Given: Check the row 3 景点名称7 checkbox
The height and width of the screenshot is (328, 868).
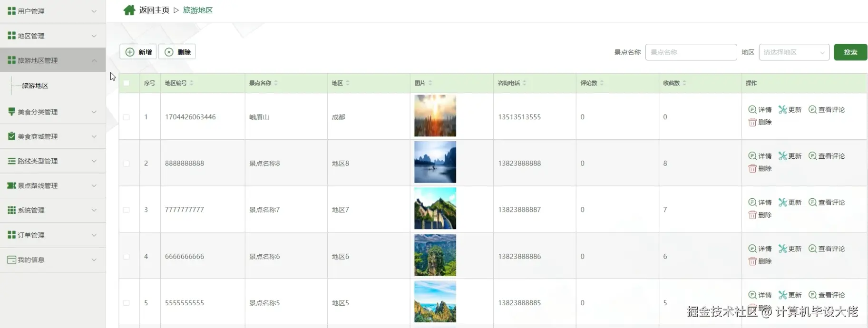Looking at the screenshot, I should pyautogui.click(x=127, y=210).
